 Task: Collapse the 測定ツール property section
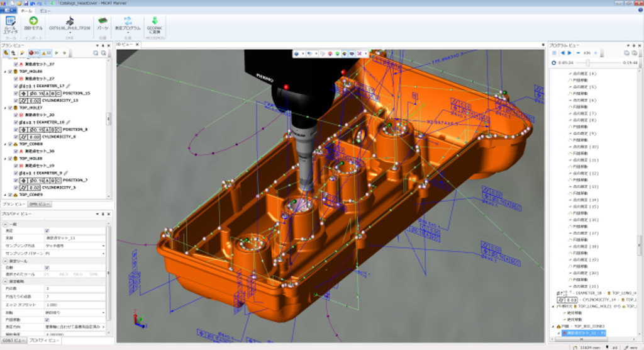click(5, 261)
